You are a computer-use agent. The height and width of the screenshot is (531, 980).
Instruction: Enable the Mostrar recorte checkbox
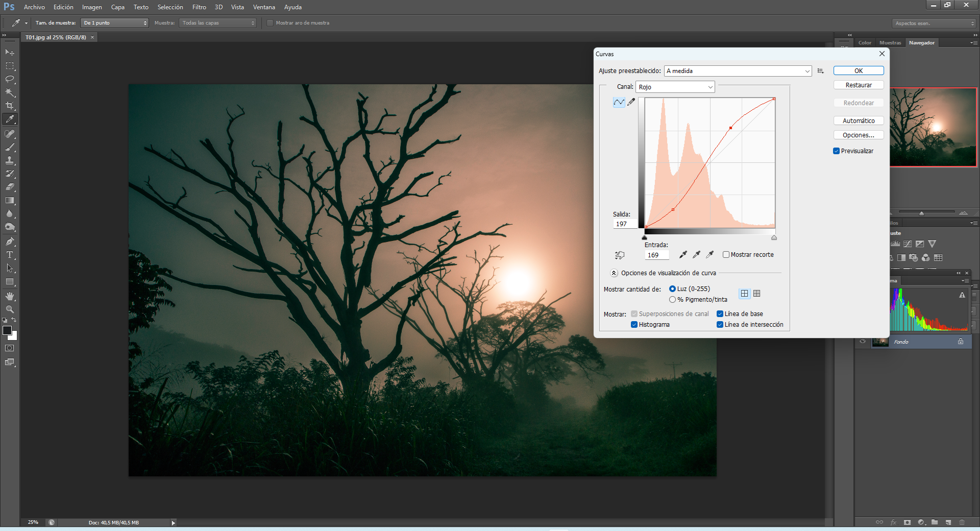click(726, 255)
